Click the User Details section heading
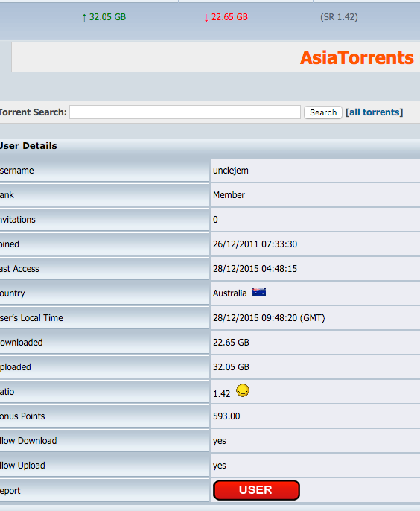 tap(28, 146)
